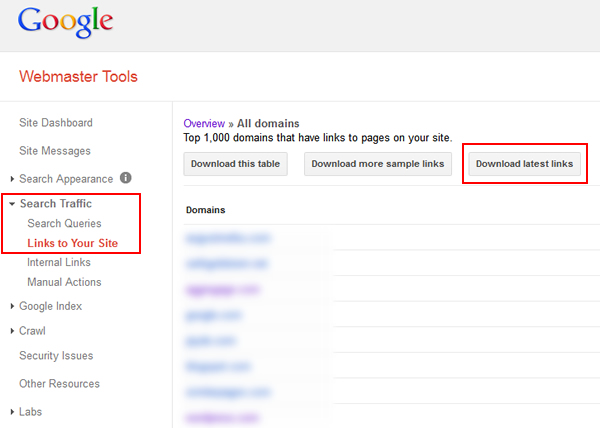Viewport: 600px width, 428px height.
Task: Follow the Overview breadcrumb link
Action: click(x=204, y=124)
